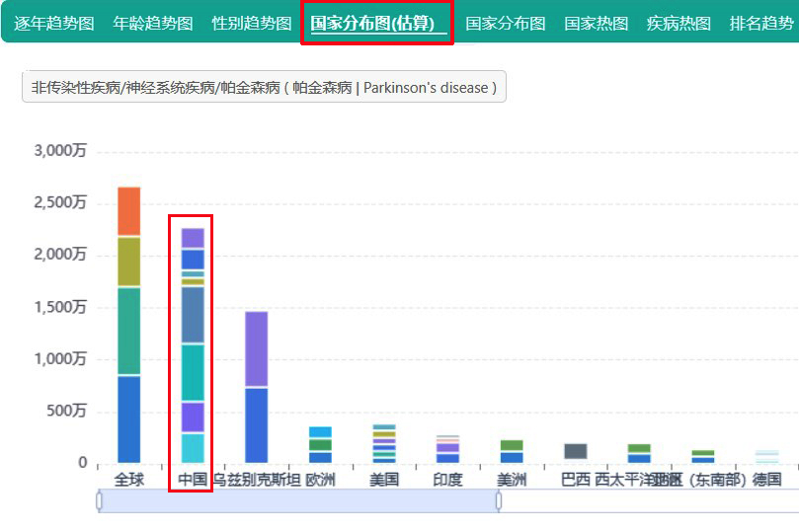Click the 欧洲 bar
799x532 pixels.
pos(320,444)
